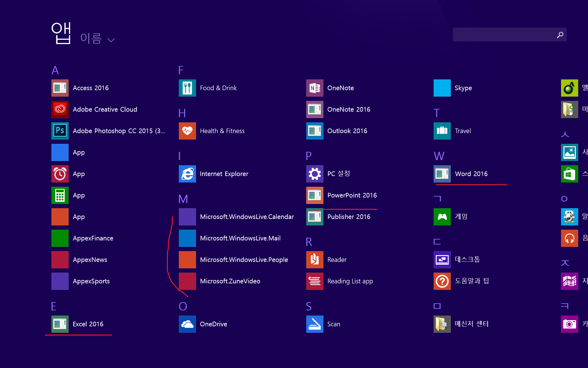Open 도움말과 팁 help icon
Image resolution: width=588 pixels, height=368 pixels.
pos(442,281)
